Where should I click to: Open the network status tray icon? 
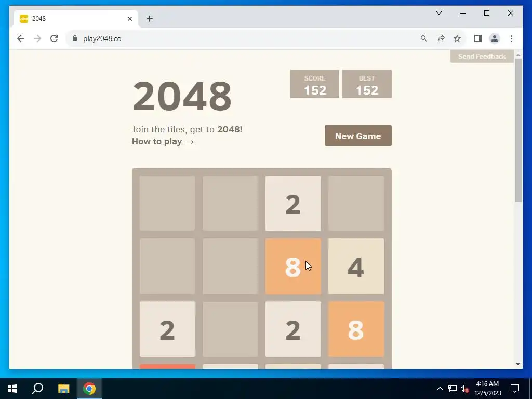pos(453,389)
